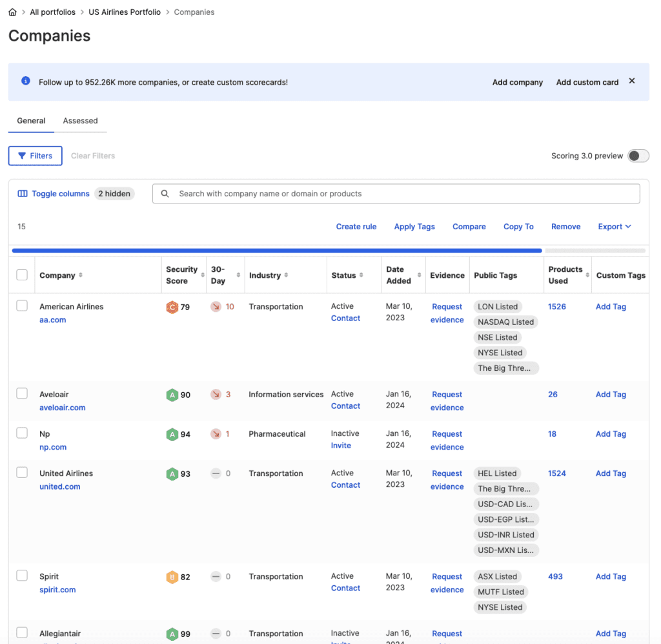661x644 pixels.
Task: Click the blue info icon in the banner
Action: point(26,81)
